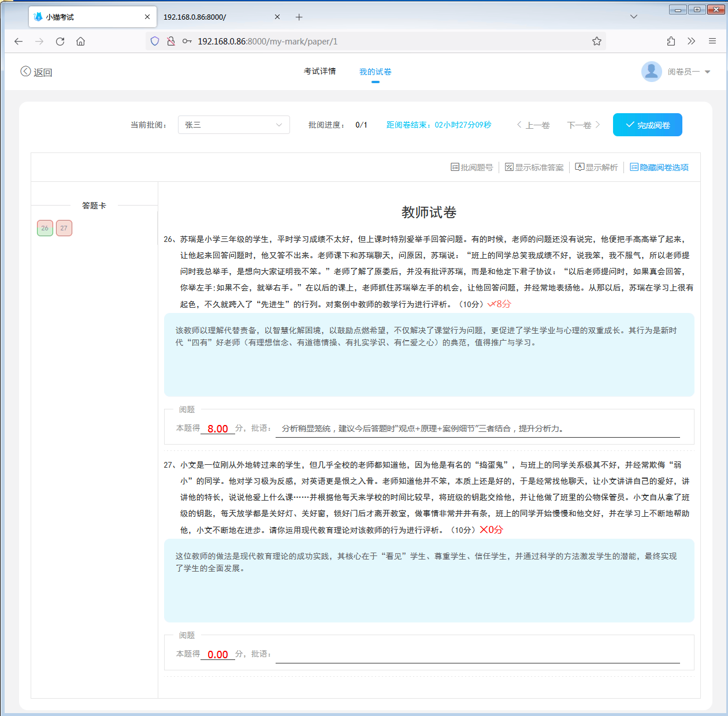The height and width of the screenshot is (716, 728).
Task: List all browser tabs with chevron
Action: pos(634,17)
